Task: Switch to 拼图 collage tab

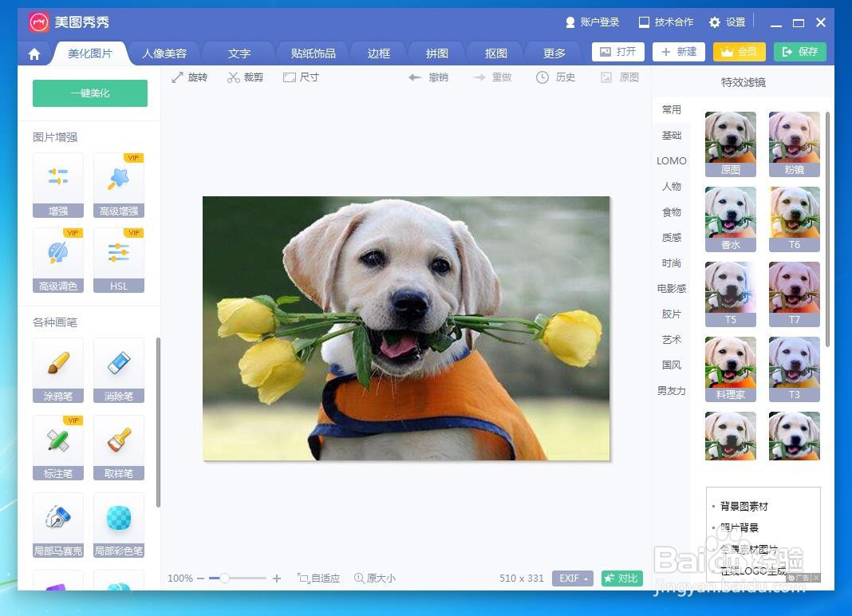Action: [x=437, y=53]
